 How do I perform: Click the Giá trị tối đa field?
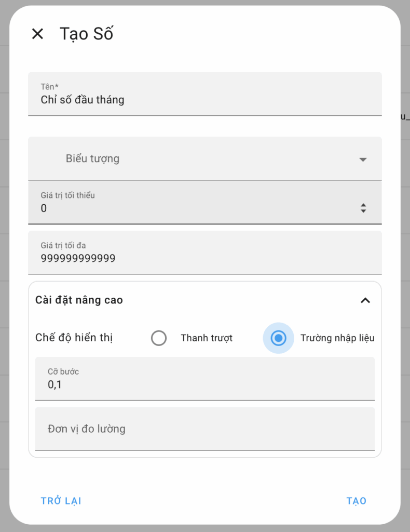pos(204,252)
